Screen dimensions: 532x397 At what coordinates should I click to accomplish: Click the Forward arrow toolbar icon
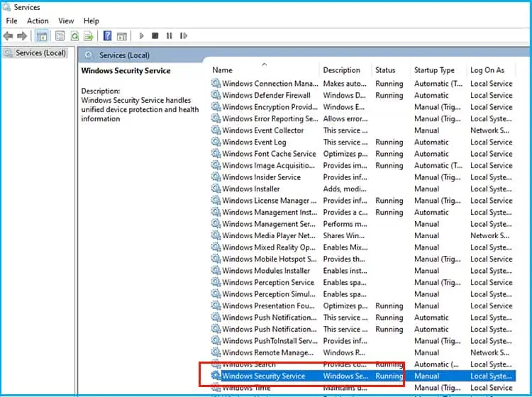[x=22, y=35]
